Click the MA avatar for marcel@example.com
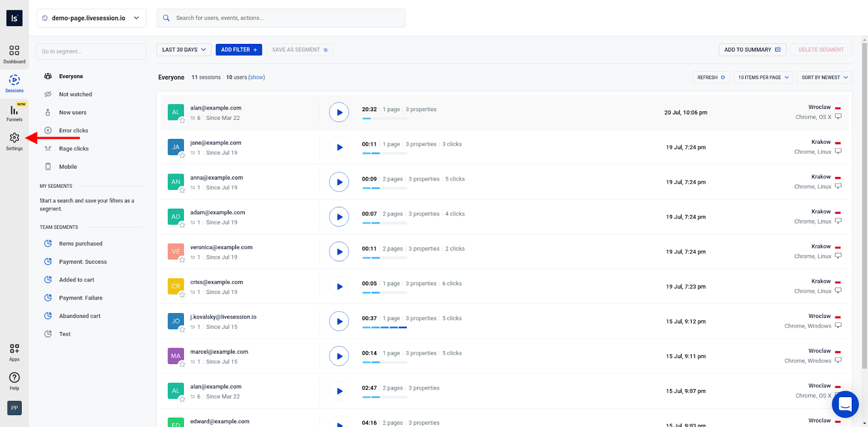 (176, 356)
